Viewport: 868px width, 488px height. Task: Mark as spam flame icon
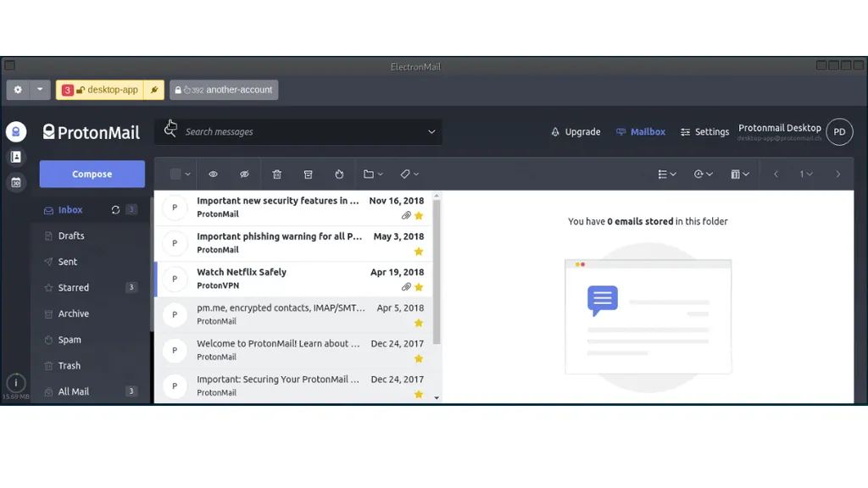(x=339, y=174)
